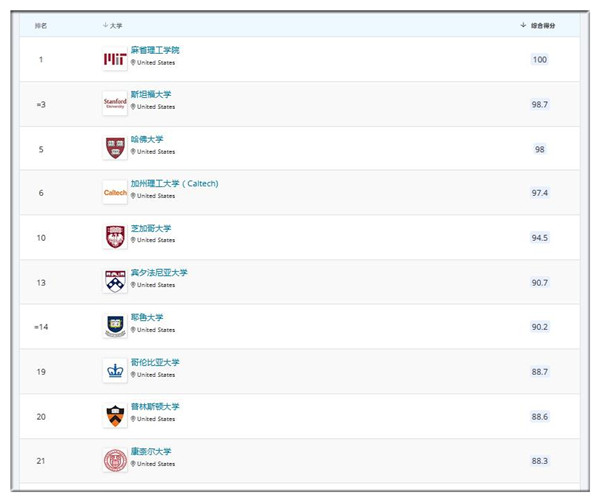Click the 100 score badge for MIT
The height and width of the screenshot is (502, 600).
[540, 59]
